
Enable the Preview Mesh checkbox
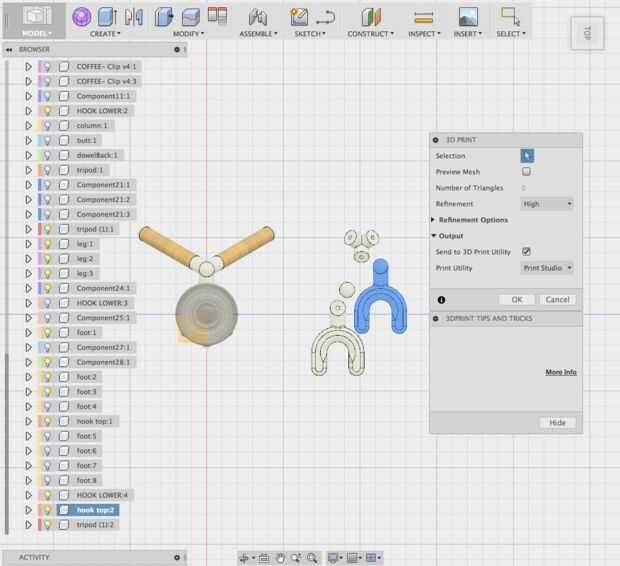coord(526,171)
